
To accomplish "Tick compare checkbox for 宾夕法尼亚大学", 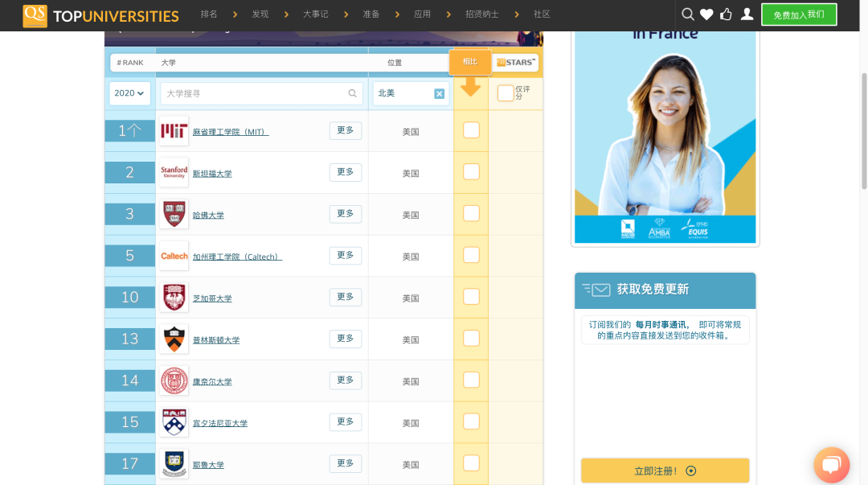I will point(471,421).
